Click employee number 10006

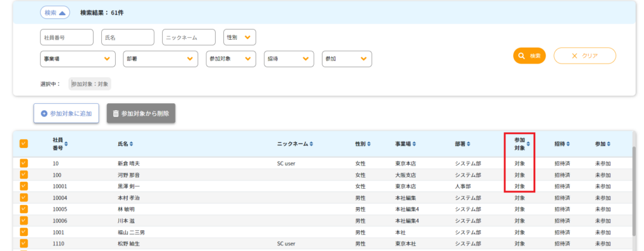click(x=60, y=221)
